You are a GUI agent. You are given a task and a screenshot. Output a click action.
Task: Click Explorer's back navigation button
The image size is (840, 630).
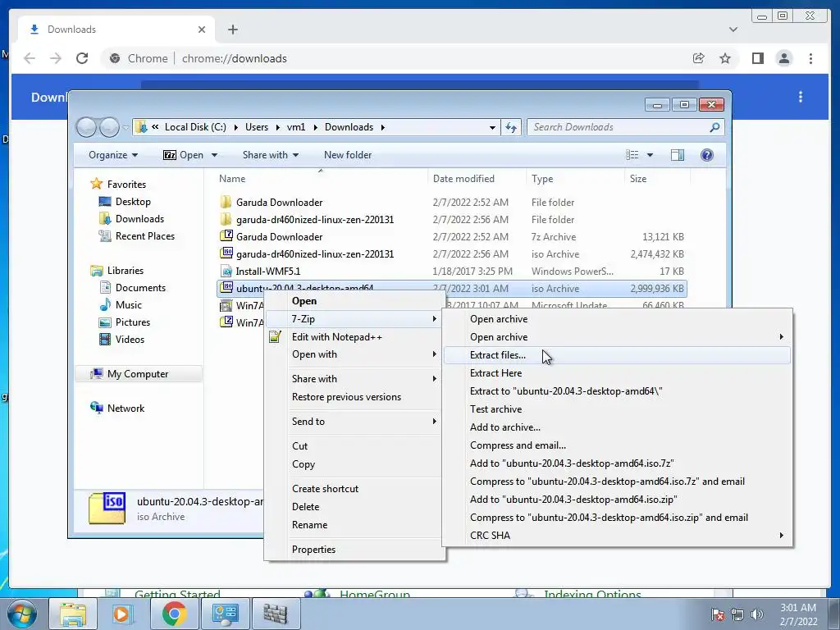(86, 127)
